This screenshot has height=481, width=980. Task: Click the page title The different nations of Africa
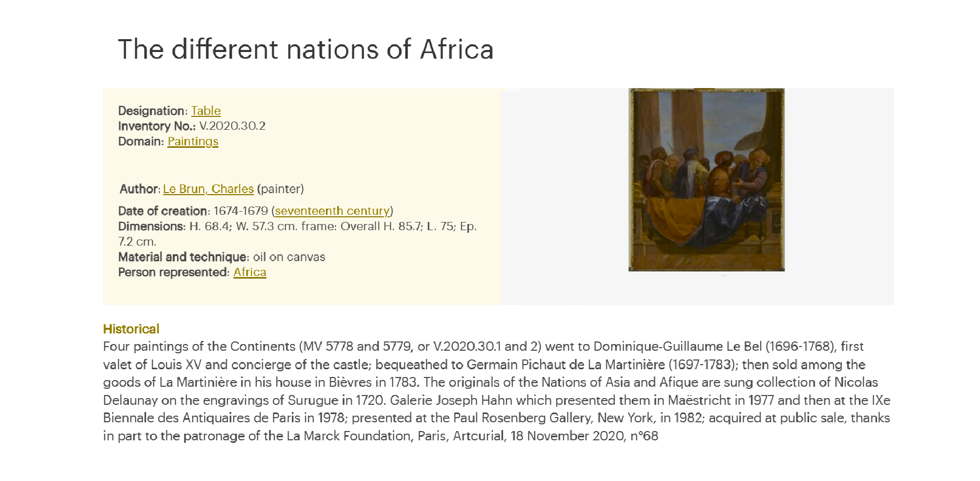click(x=306, y=49)
